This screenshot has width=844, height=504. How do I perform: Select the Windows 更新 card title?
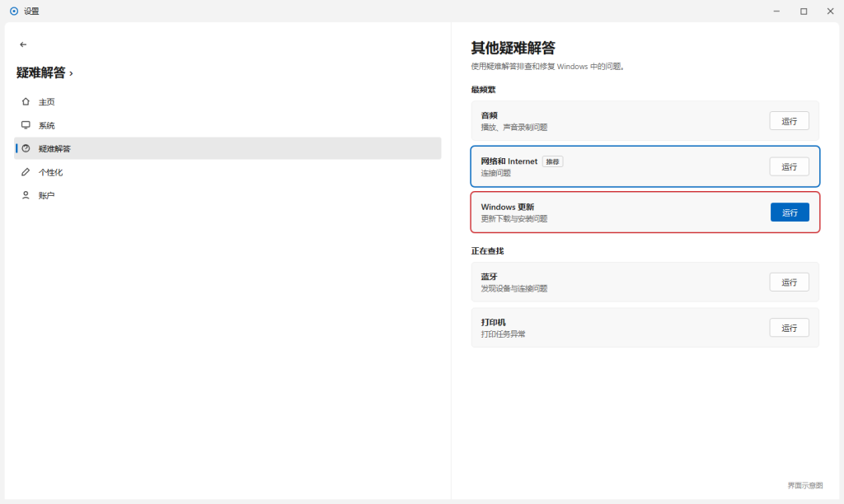tap(508, 207)
